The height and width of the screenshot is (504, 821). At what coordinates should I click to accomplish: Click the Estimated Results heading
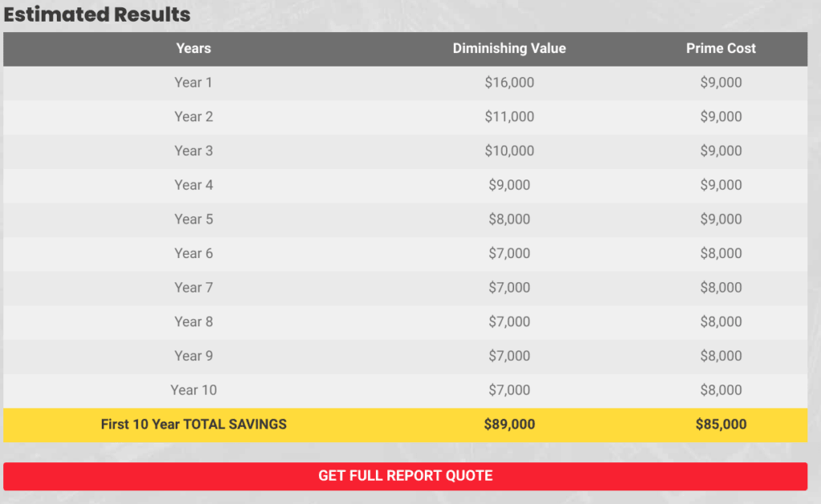click(97, 14)
